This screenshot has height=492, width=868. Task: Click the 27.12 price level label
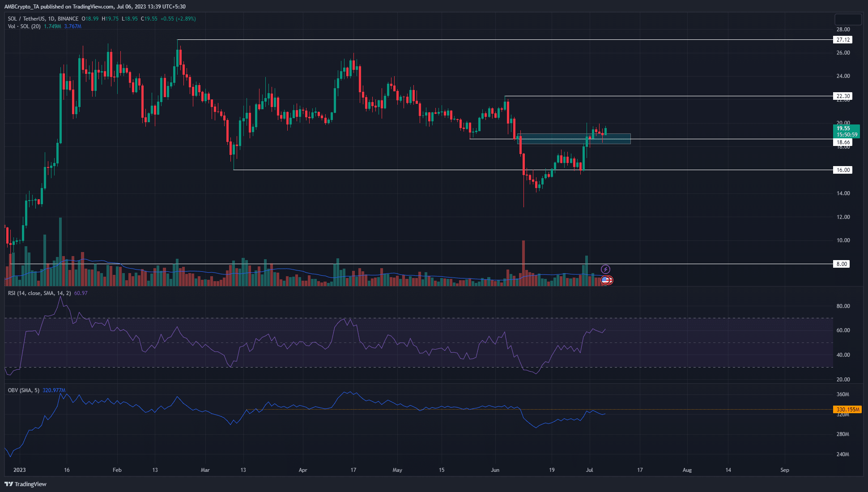pos(843,40)
